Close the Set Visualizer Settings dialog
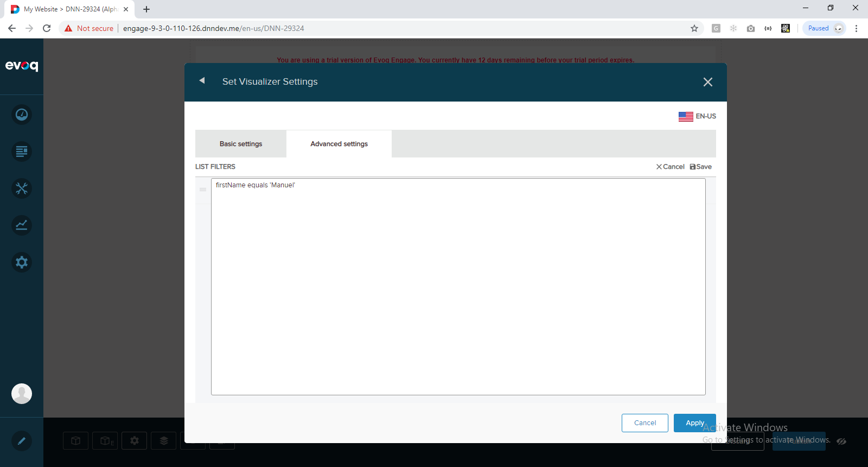The image size is (868, 467). (x=708, y=82)
